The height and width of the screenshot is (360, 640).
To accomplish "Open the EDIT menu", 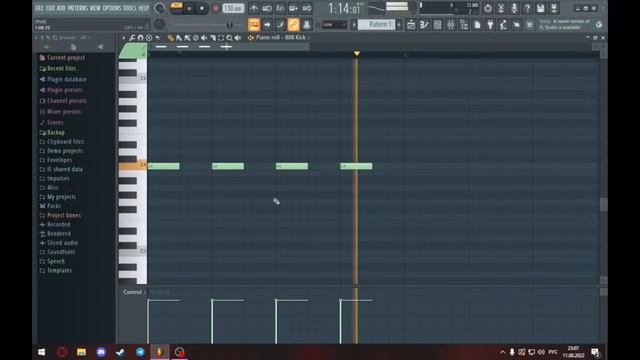I will [51, 8].
